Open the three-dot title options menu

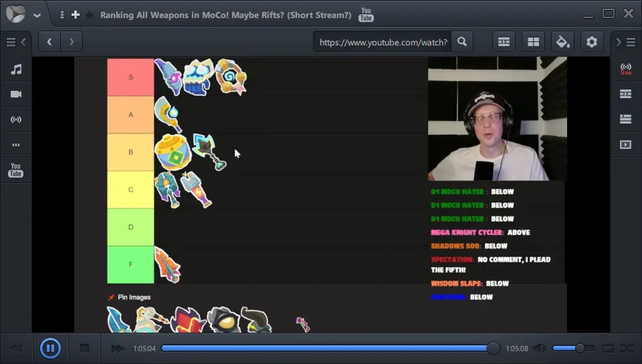point(62,15)
